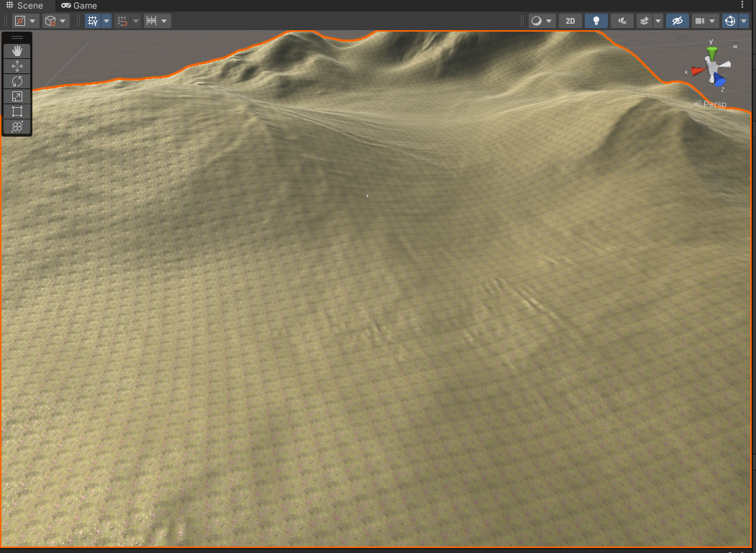Image resolution: width=756 pixels, height=553 pixels.
Task: Select the Scale tool
Action: click(17, 96)
